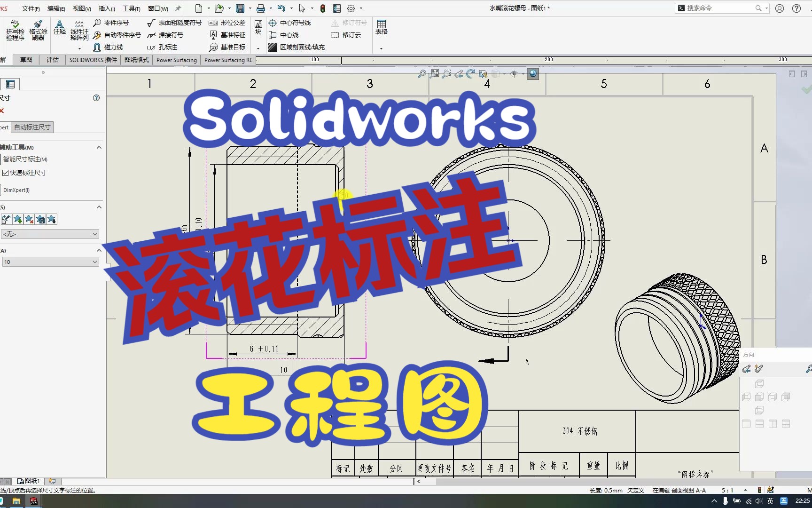Collapse the style section above star icons
This screenshot has width=812, height=508.
[x=99, y=207]
